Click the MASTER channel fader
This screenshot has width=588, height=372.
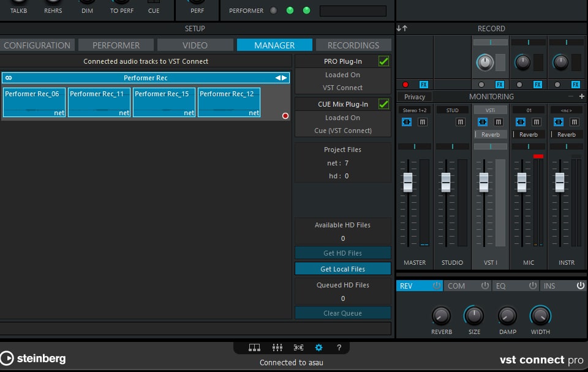click(x=408, y=182)
